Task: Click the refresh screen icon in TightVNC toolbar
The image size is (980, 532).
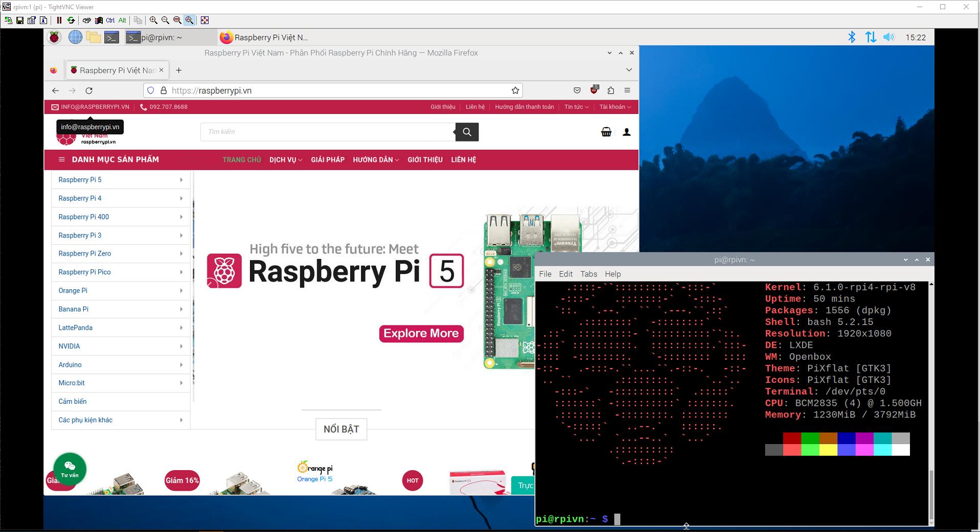Action: pos(71,20)
